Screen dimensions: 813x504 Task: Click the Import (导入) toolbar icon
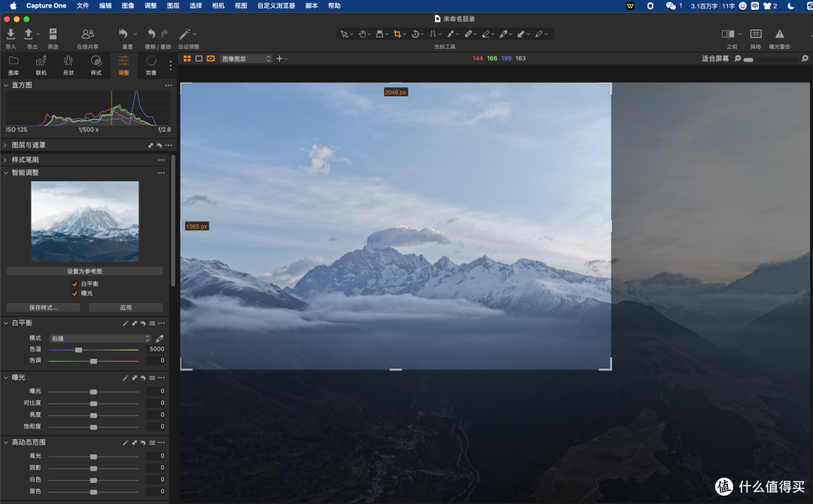tap(11, 34)
